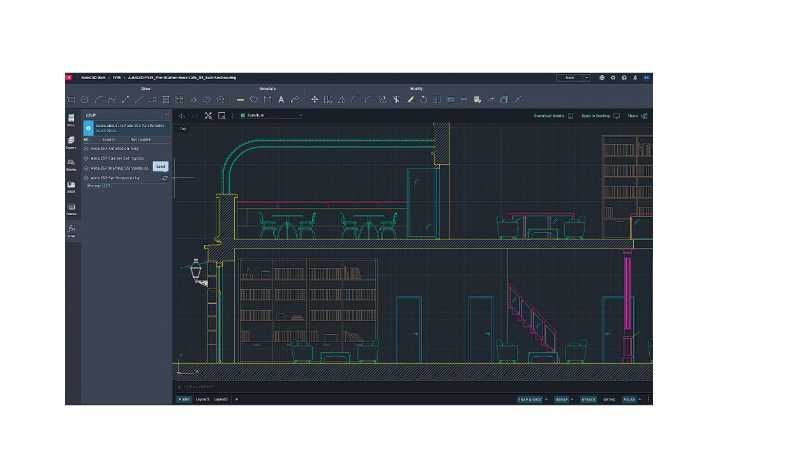801x472 pixels.
Task: Switch to the Layout1 tab
Action: (202, 399)
